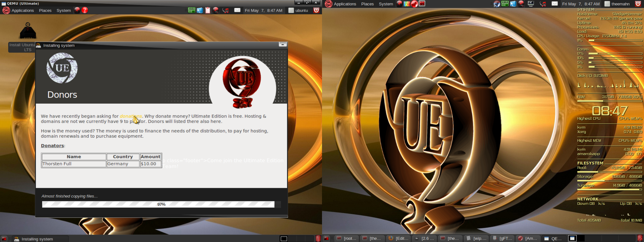
Task: Click Thorsten Full name cell
Action: point(74,164)
